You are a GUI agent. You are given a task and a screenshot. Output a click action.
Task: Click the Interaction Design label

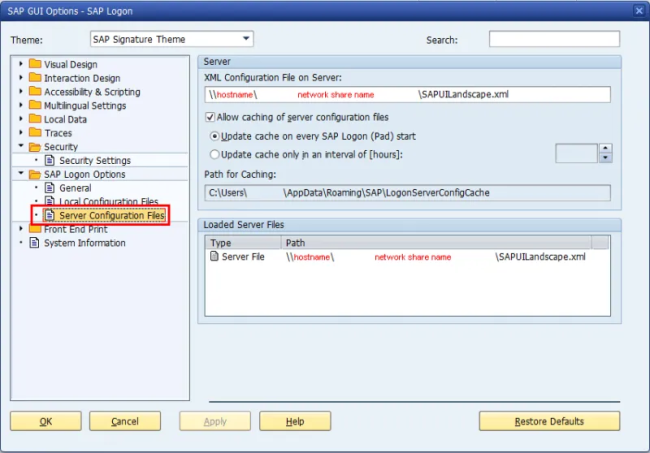(x=82, y=78)
